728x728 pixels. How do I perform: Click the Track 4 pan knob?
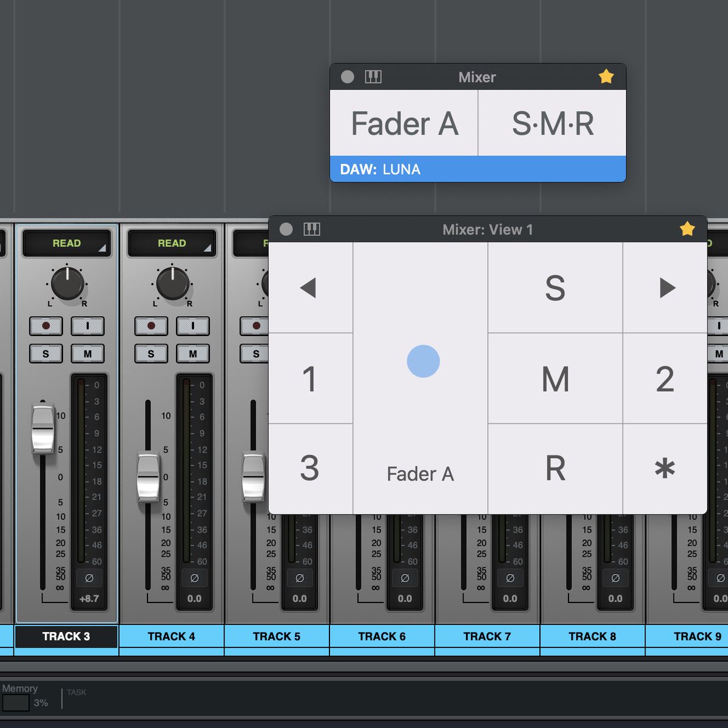(x=173, y=283)
